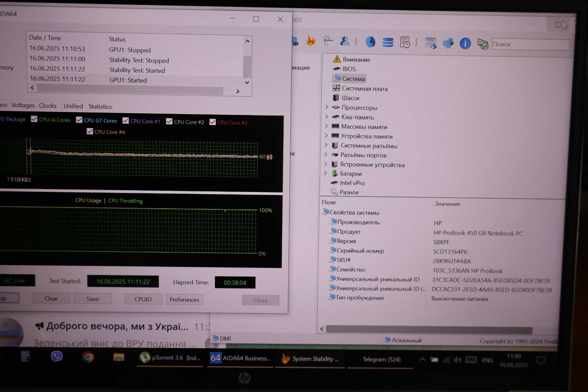The image size is (588, 392).
Task: Click the Save button in stability test
Action: [x=93, y=299]
